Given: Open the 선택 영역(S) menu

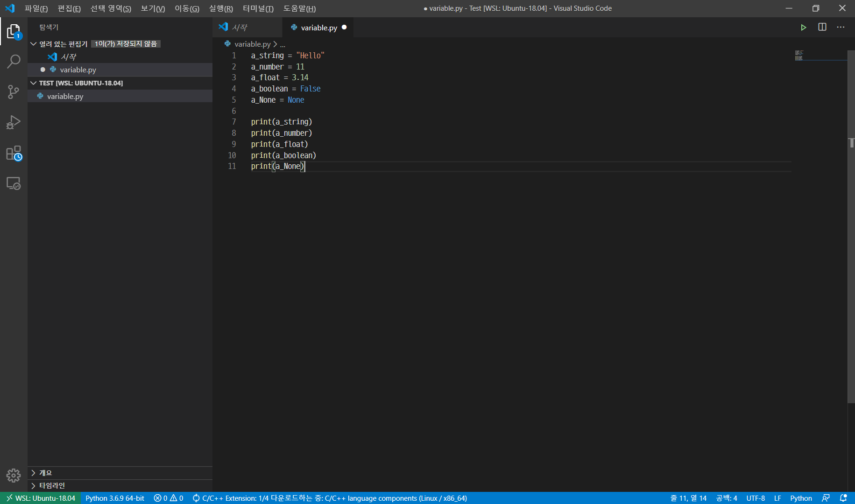Looking at the screenshot, I should pyautogui.click(x=111, y=8).
